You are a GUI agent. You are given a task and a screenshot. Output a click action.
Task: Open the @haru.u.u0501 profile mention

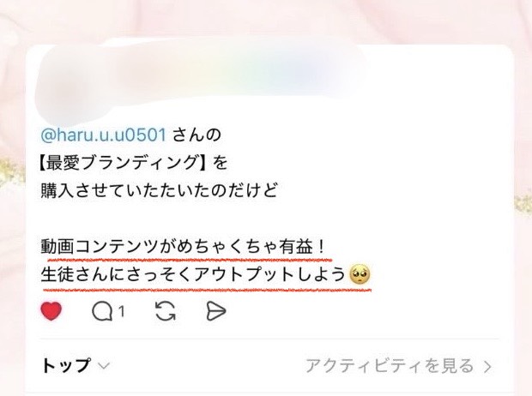click(104, 135)
